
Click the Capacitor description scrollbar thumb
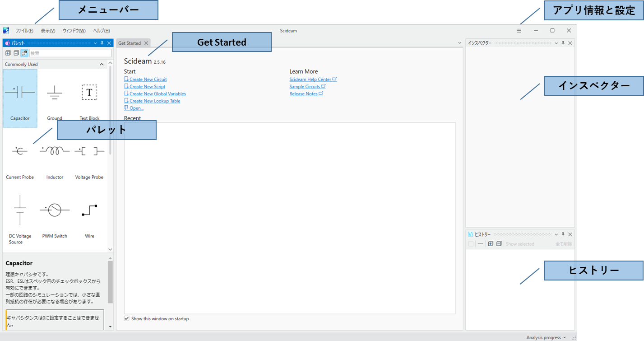click(111, 282)
